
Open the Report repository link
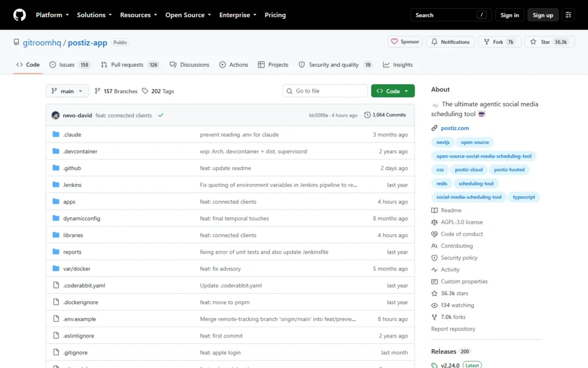[453, 329]
